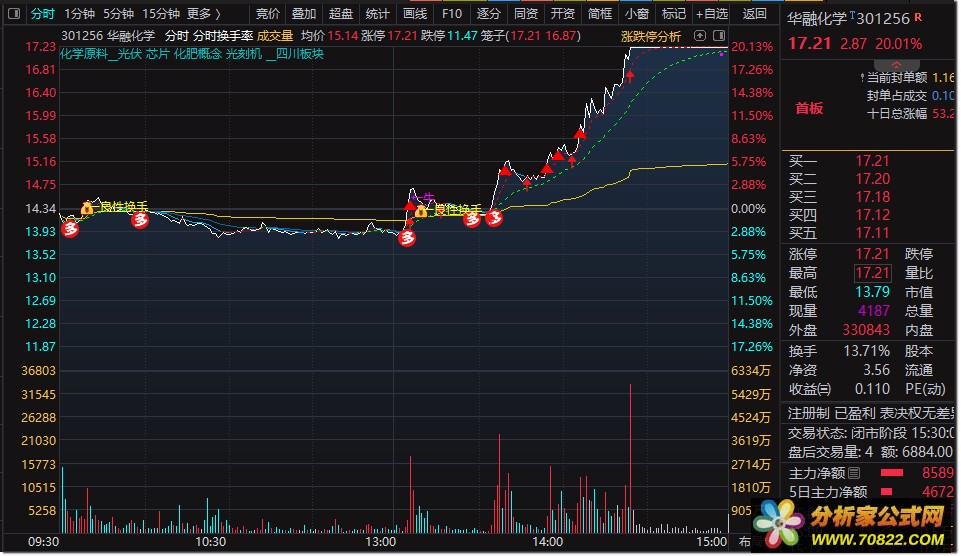Image resolution: width=961 pixels, height=556 pixels.
Task: Open the 小窗 mini window
Action: click(637, 13)
